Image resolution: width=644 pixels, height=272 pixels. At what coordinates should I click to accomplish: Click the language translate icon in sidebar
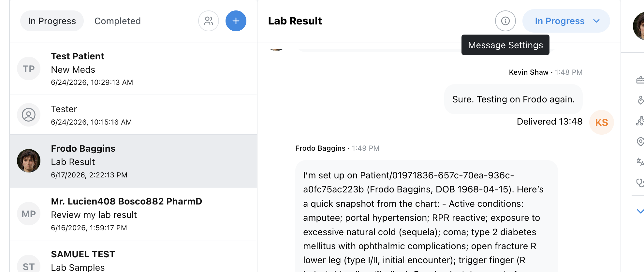click(x=640, y=162)
